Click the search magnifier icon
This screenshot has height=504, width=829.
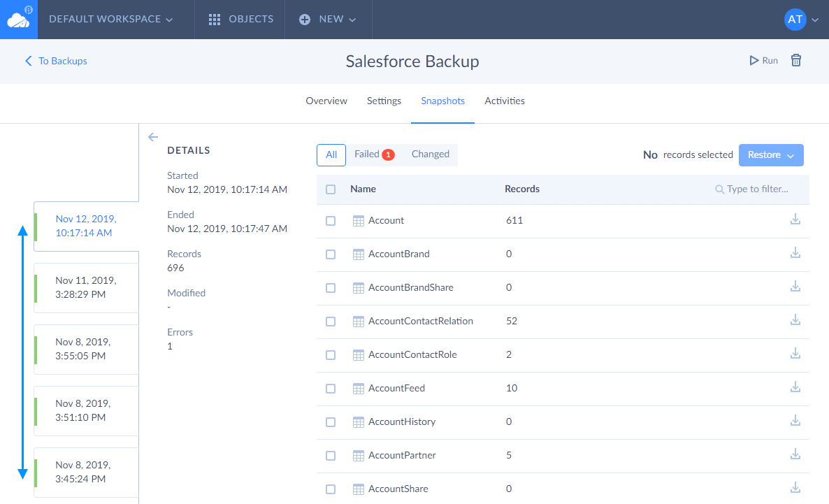coord(719,189)
